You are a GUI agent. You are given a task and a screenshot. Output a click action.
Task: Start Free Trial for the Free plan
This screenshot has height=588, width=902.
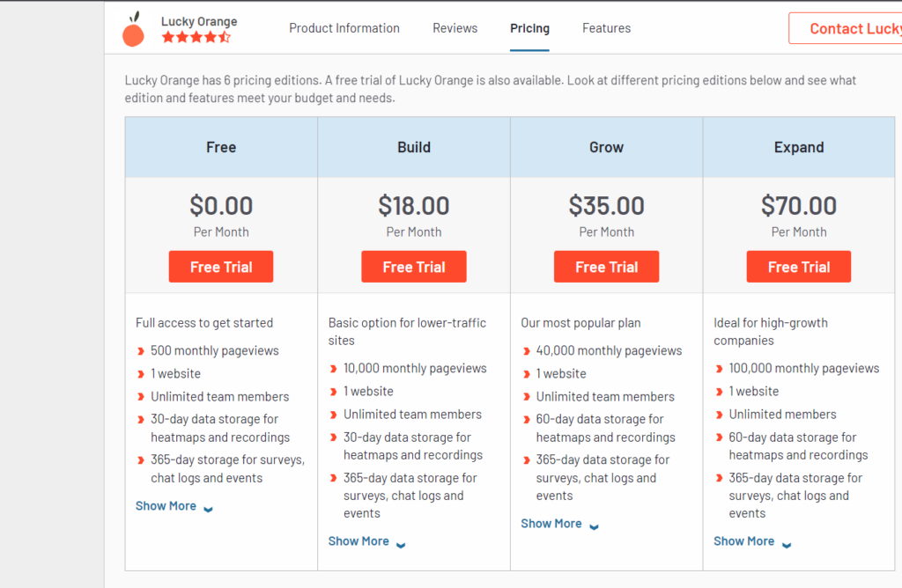pos(221,267)
